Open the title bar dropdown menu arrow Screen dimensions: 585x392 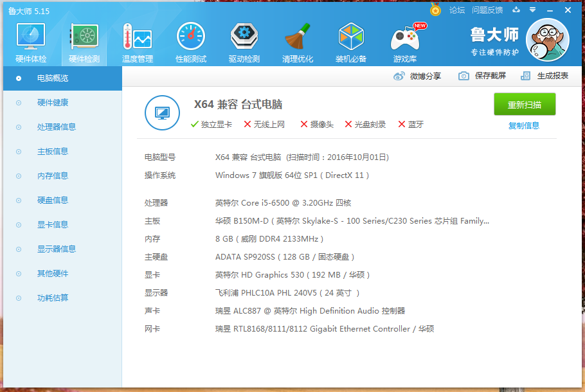533,10
